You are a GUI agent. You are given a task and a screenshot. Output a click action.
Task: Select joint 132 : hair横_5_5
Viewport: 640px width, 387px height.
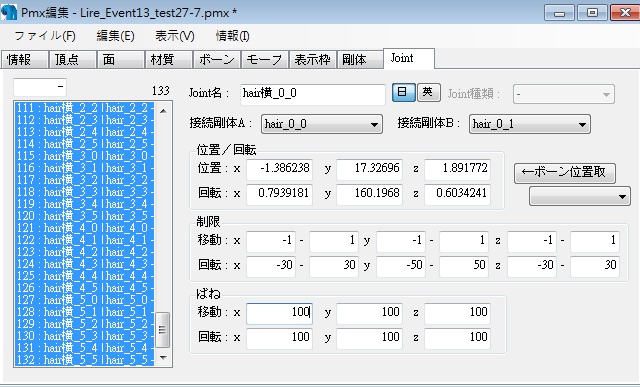[85, 360]
